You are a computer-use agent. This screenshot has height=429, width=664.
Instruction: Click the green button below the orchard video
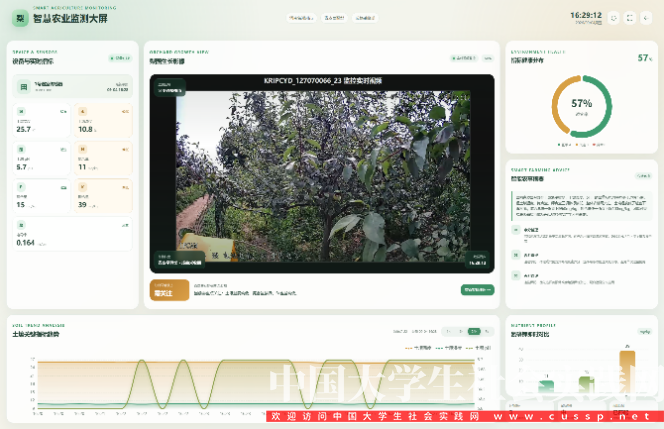477,290
